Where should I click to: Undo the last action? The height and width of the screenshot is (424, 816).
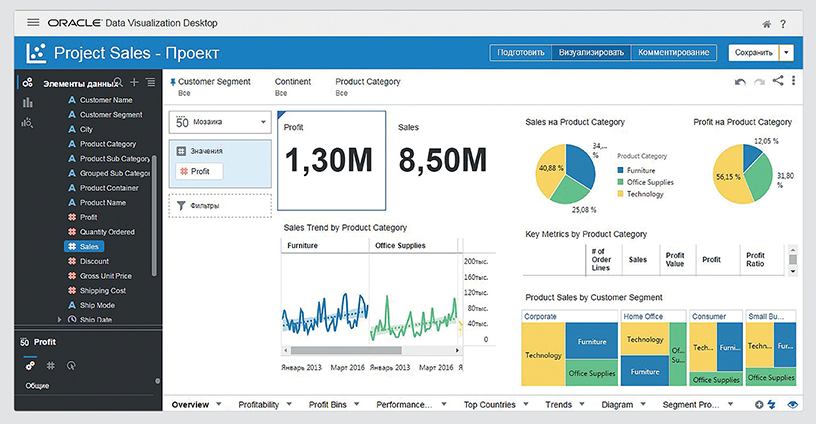coord(740,82)
